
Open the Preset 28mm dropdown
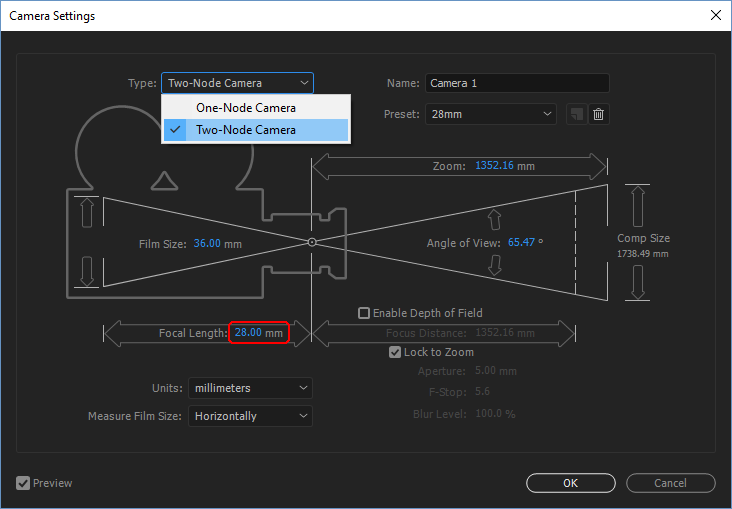click(490, 114)
